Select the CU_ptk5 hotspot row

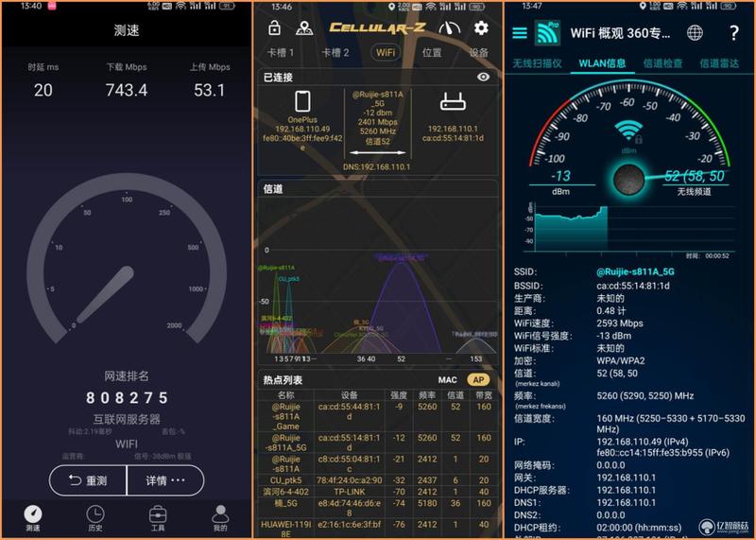[x=379, y=480]
